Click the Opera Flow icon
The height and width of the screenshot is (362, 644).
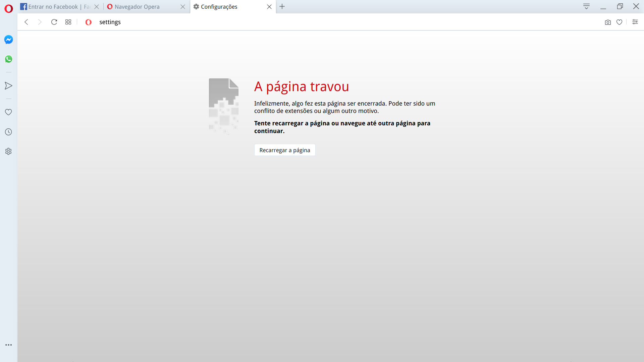pyautogui.click(x=8, y=86)
